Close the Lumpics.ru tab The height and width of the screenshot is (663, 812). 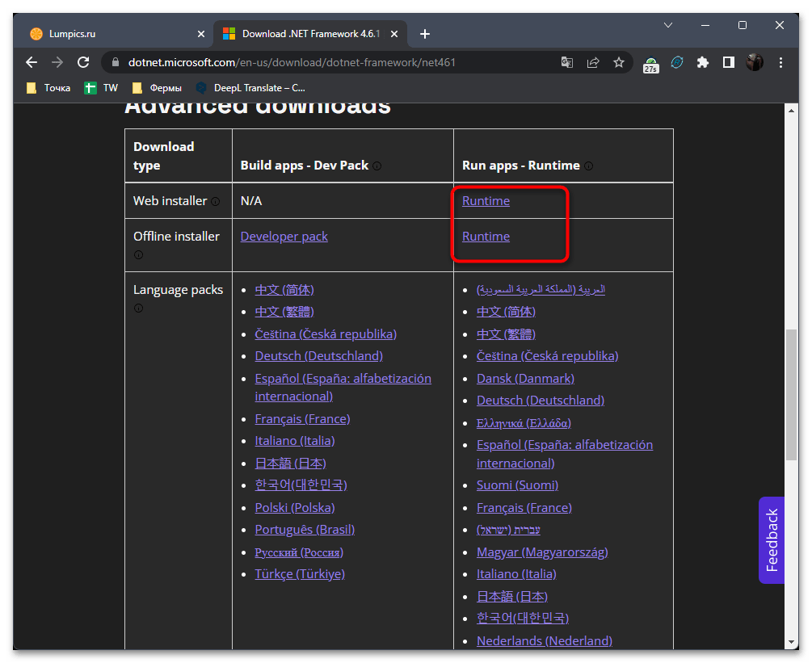[201, 34]
